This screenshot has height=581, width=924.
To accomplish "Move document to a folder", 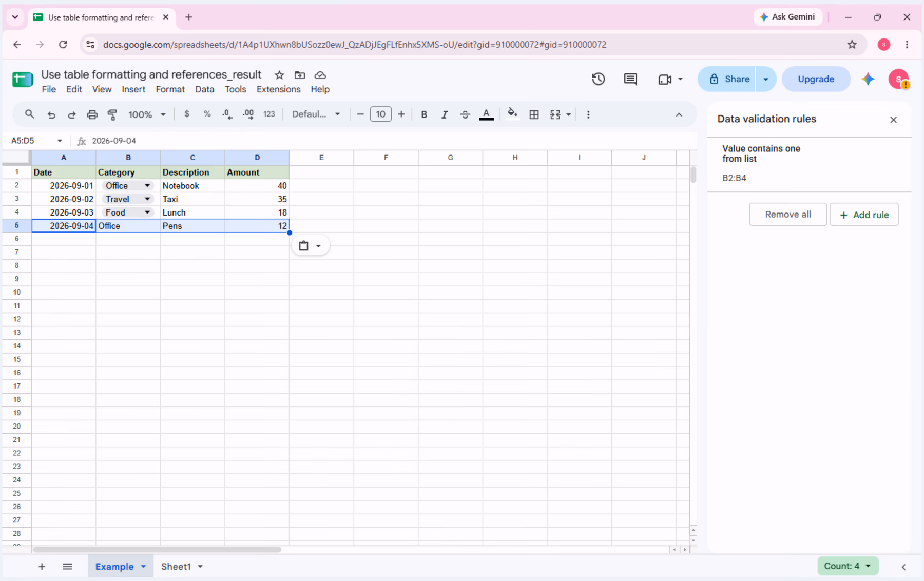I will point(300,75).
